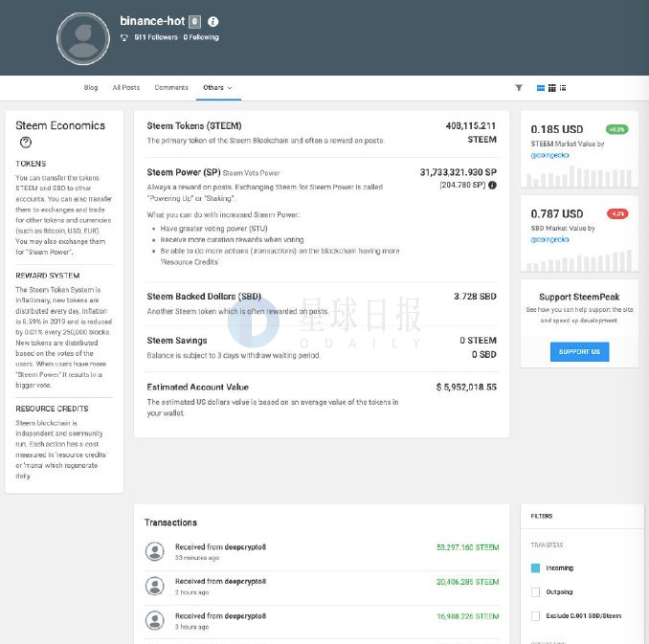Toggle the Outgoing transfers filter checkbox

pos(536,592)
